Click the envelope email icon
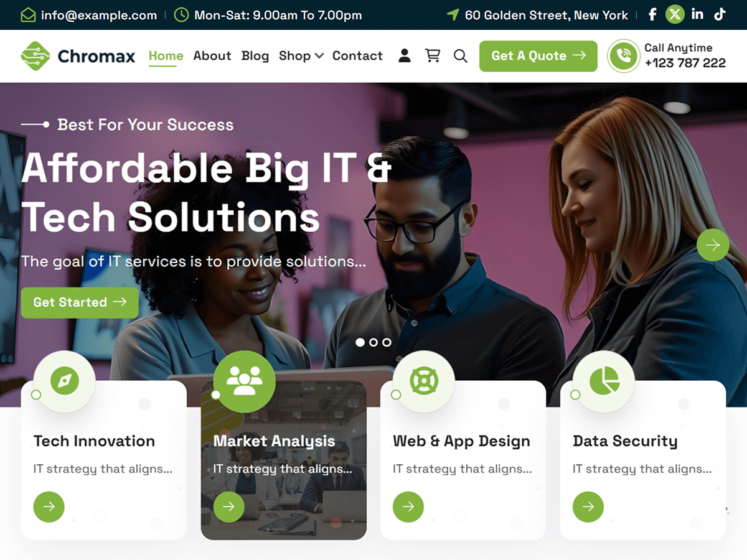Viewport: 747px width, 560px height. tap(28, 15)
